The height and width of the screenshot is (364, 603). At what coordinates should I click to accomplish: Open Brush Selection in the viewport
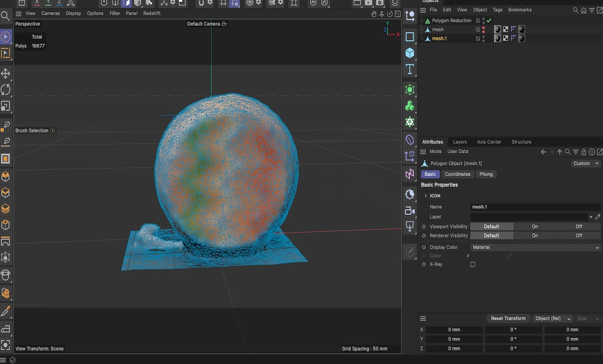(32, 130)
